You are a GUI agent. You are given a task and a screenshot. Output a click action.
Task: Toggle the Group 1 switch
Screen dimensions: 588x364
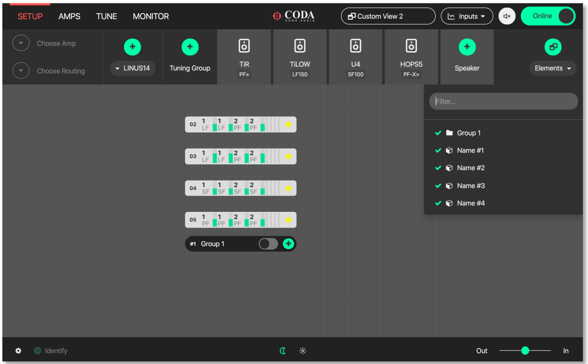[x=268, y=244]
